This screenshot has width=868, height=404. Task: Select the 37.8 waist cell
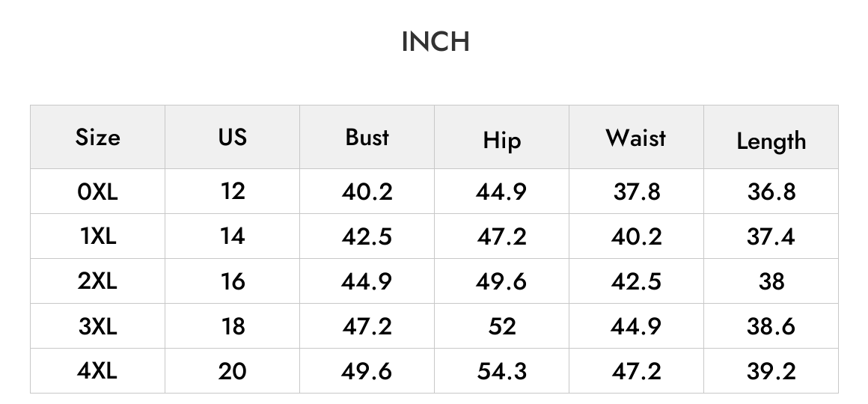click(x=636, y=192)
